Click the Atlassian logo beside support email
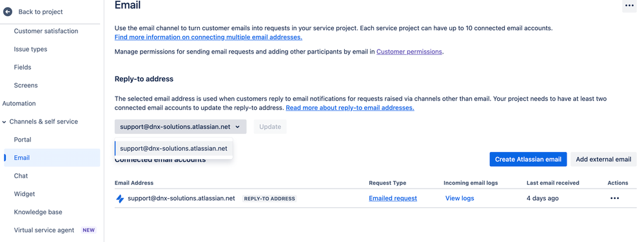 click(x=120, y=198)
